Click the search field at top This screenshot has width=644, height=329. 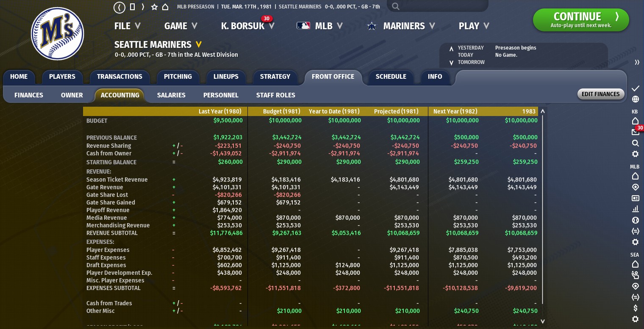(x=441, y=6)
